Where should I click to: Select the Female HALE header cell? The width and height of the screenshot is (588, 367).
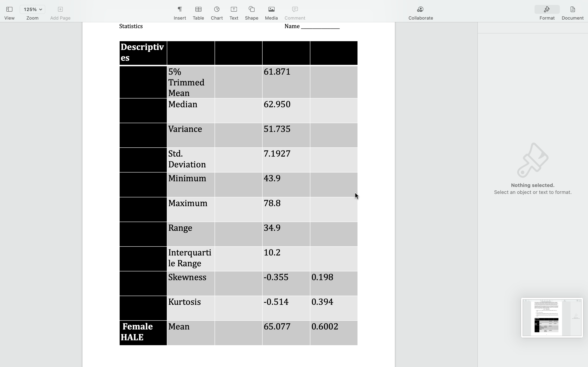click(143, 332)
